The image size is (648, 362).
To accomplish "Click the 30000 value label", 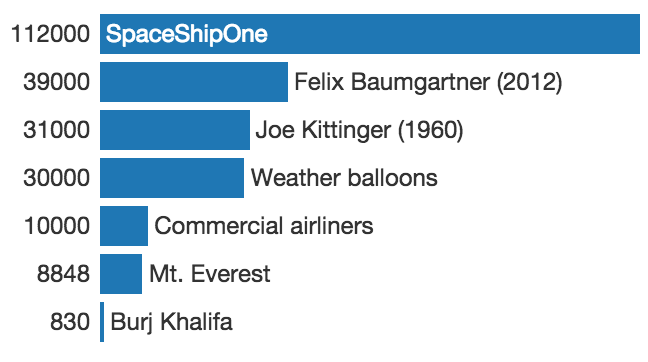I will coord(57,178).
